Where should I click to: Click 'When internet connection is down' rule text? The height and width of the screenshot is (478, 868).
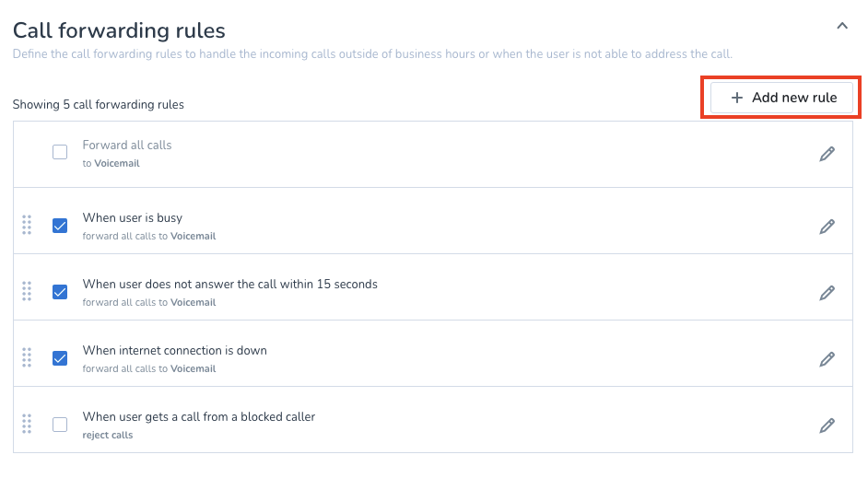[175, 351]
